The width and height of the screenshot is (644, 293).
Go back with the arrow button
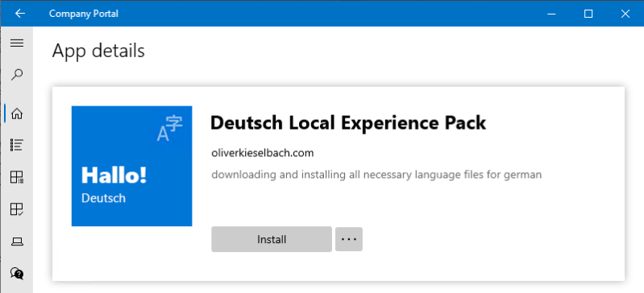point(19,14)
